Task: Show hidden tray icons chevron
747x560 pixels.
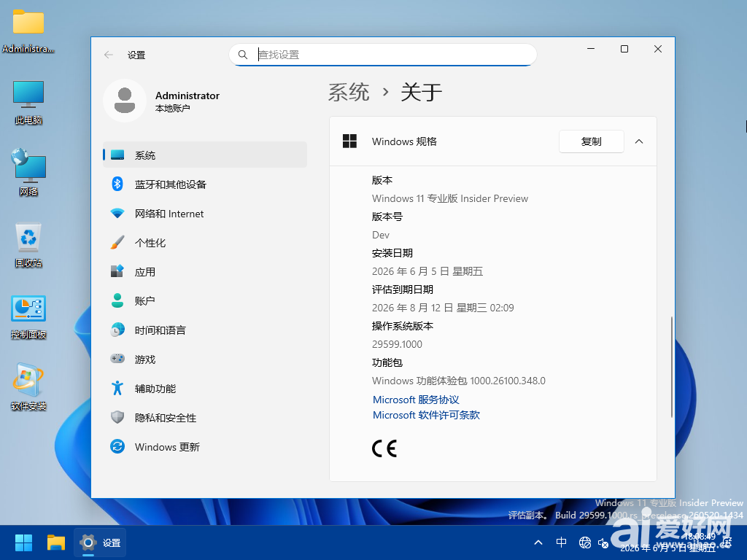Action: pos(538,542)
